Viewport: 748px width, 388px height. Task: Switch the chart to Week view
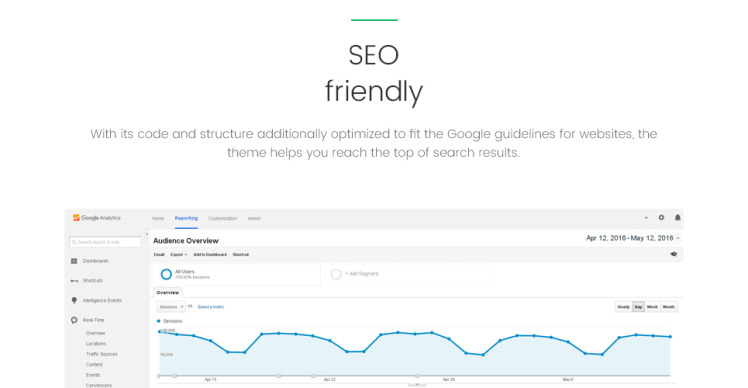coord(652,307)
